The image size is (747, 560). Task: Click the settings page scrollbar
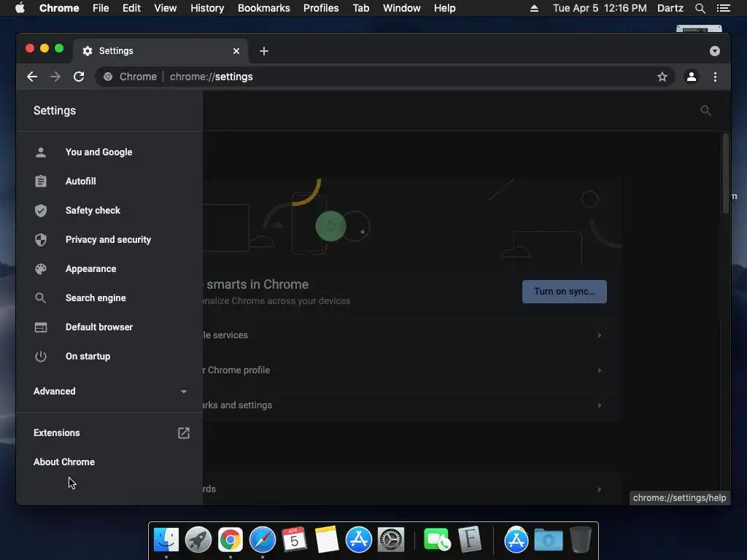(726, 174)
